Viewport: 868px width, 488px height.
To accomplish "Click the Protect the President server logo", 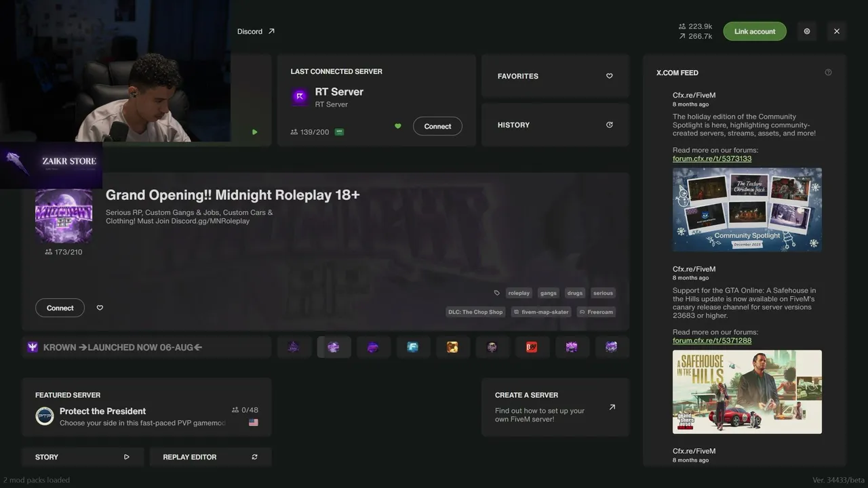I will tap(45, 416).
